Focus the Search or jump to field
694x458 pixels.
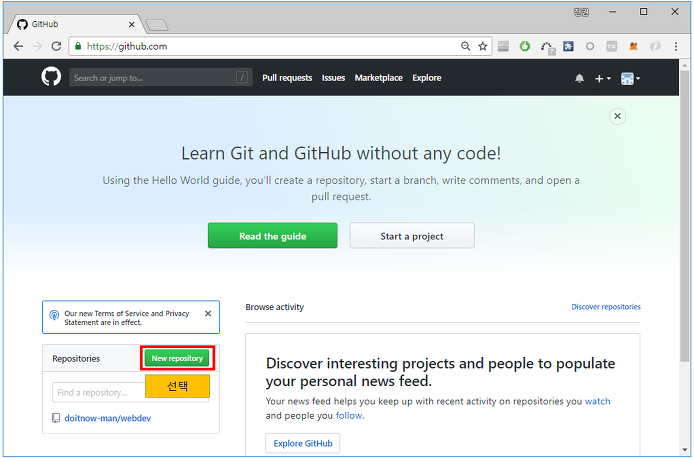pyautogui.click(x=161, y=77)
